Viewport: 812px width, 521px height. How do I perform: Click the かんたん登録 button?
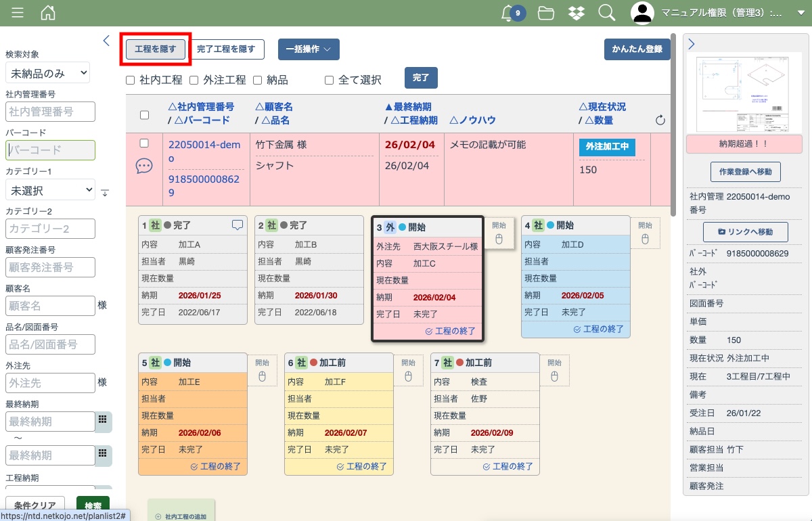(637, 49)
